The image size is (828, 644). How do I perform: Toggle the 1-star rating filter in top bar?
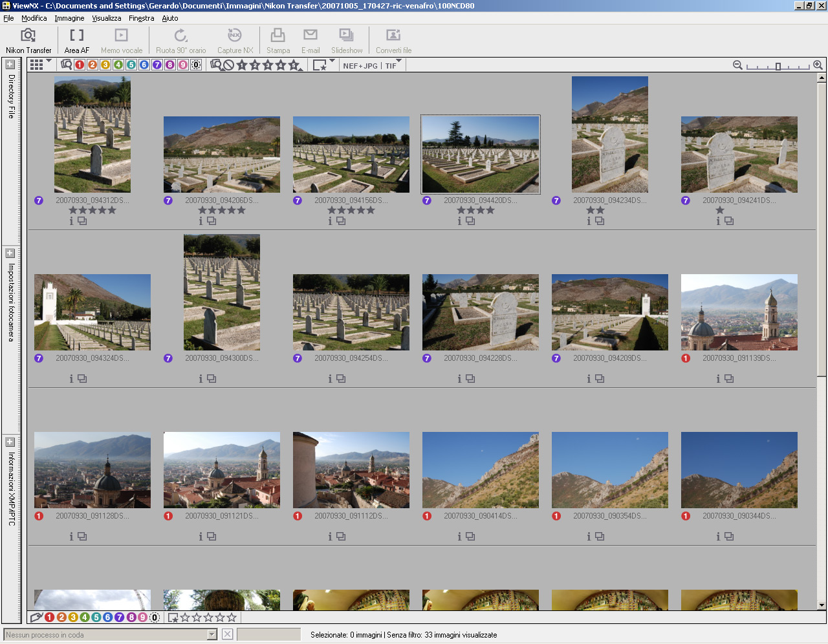[x=242, y=65]
